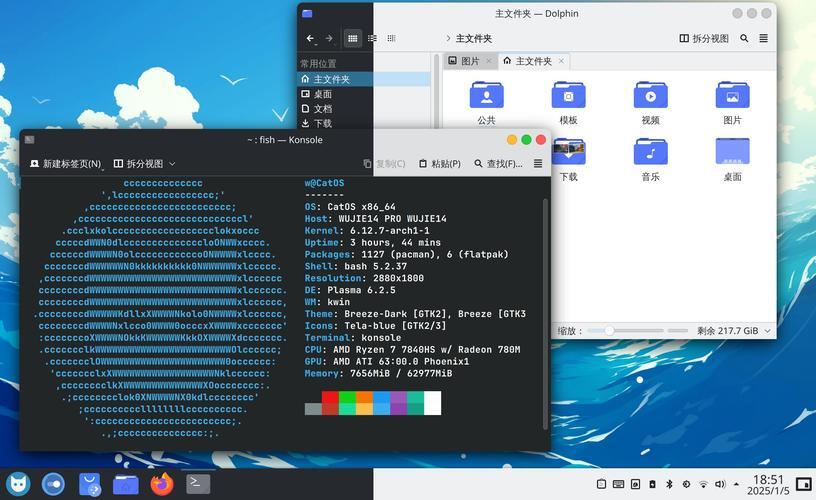Adjust the 缩放 zoom slider in Dolphin
816x500 pixels.
click(x=625, y=331)
